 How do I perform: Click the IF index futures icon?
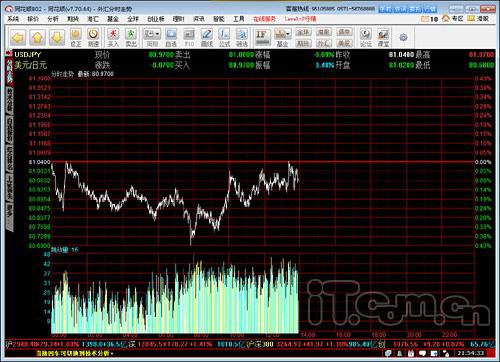coord(262,37)
